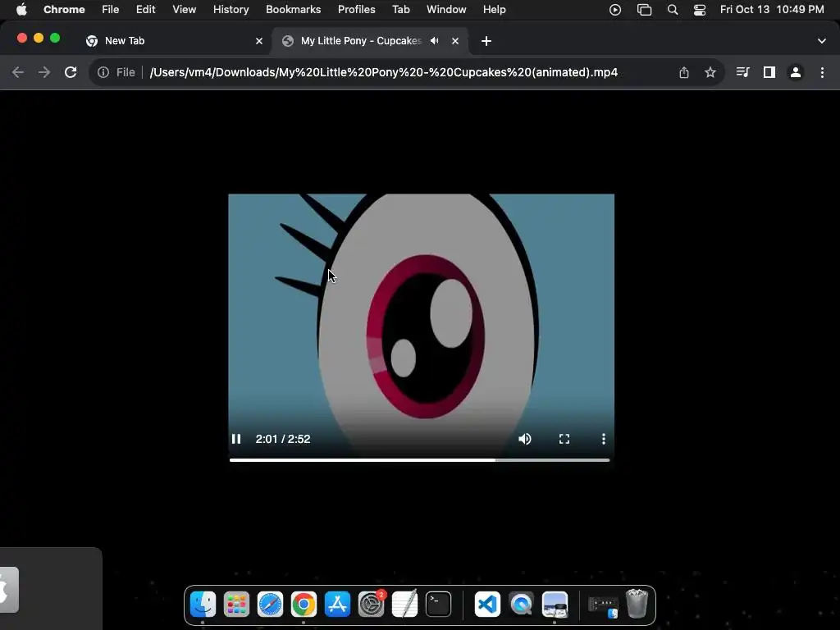Close the New Tab tab
Image resolution: width=840 pixels, height=630 pixels.
pos(259,41)
